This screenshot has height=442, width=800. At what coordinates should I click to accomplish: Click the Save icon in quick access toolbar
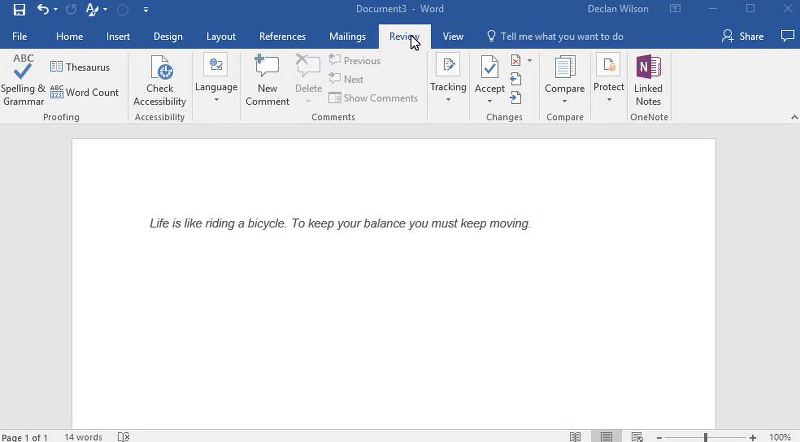pos(19,10)
